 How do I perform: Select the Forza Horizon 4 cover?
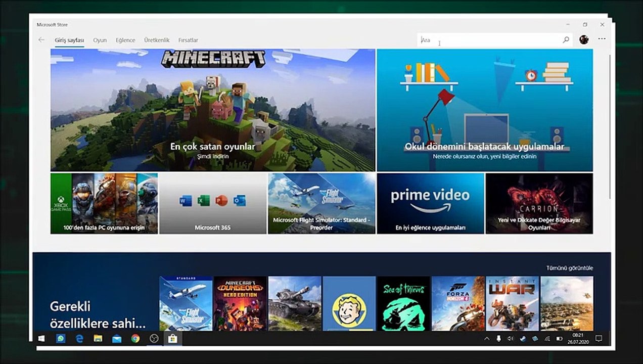tap(458, 303)
